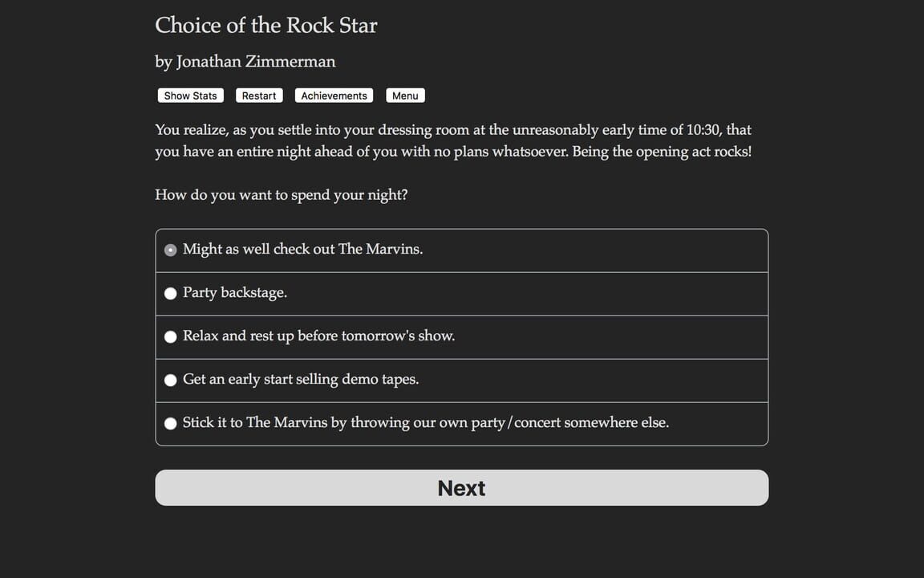Click the "Stick it to The Marvins" text label
The height and width of the screenshot is (578, 924).
click(x=426, y=422)
